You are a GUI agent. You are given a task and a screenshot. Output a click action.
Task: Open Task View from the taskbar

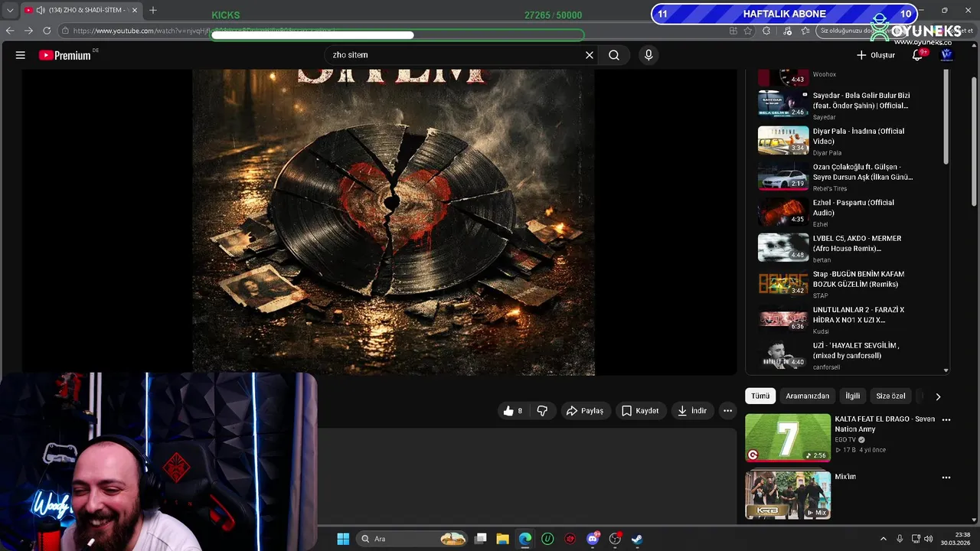coord(481,539)
